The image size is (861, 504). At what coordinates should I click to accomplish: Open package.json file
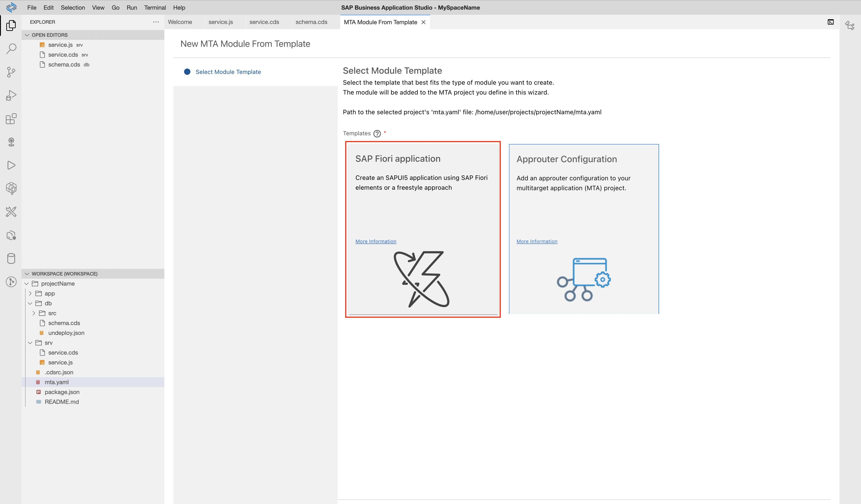[93, 392]
